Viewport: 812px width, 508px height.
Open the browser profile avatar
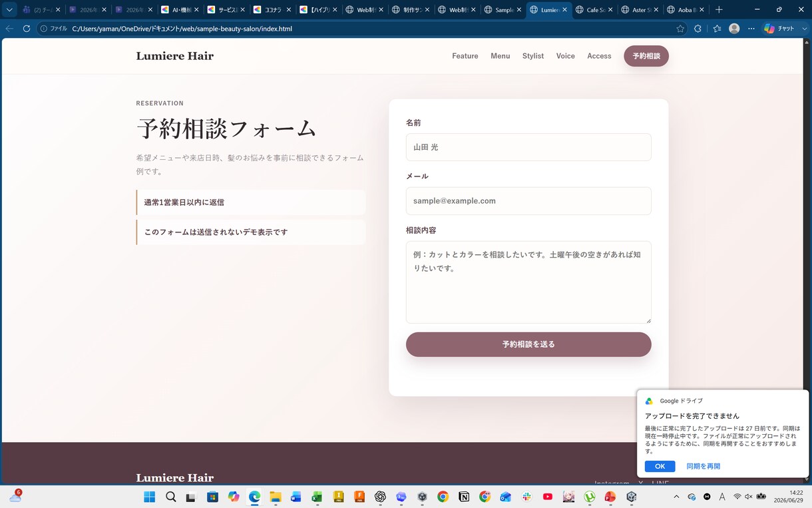coord(734,29)
